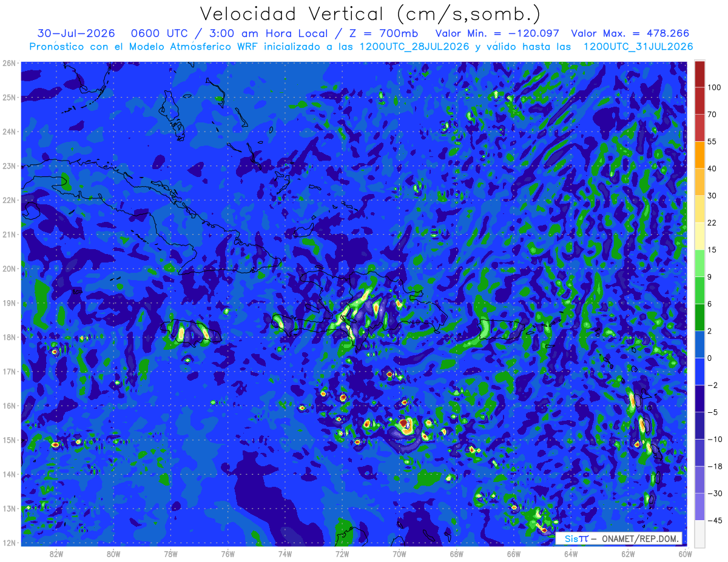Click the '0' colorbar label
728x562 pixels.
point(709,358)
